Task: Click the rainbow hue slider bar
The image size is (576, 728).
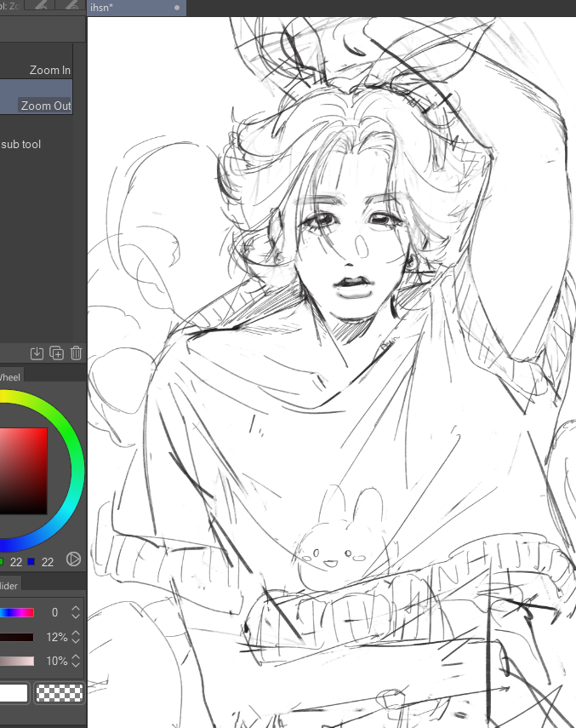Action: [17, 613]
